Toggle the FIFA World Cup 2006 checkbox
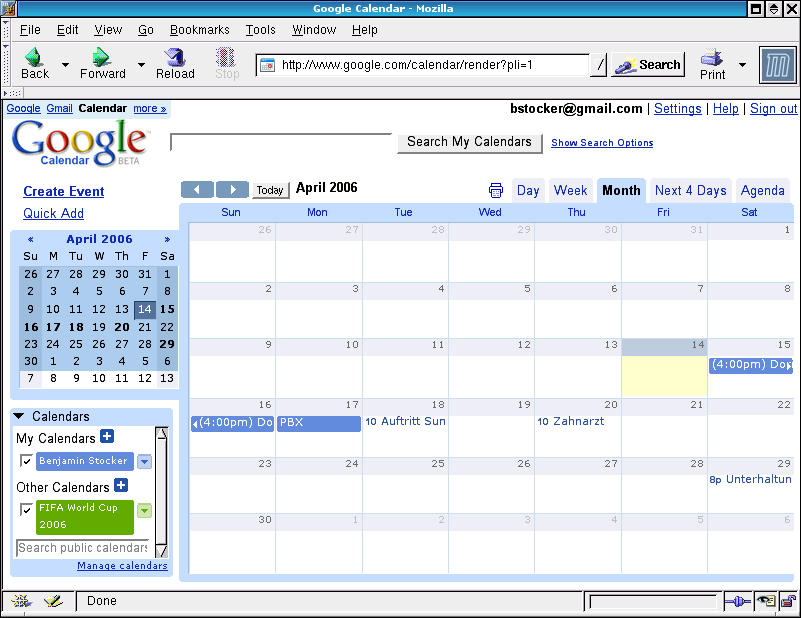The width and height of the screenshot is (801, 618). (26, 509)
